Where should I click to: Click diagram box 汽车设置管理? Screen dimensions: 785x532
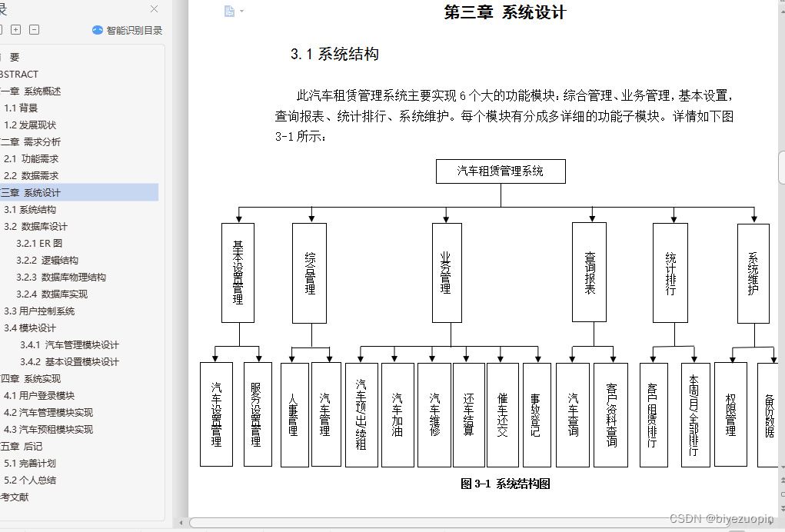click(216, 414)
